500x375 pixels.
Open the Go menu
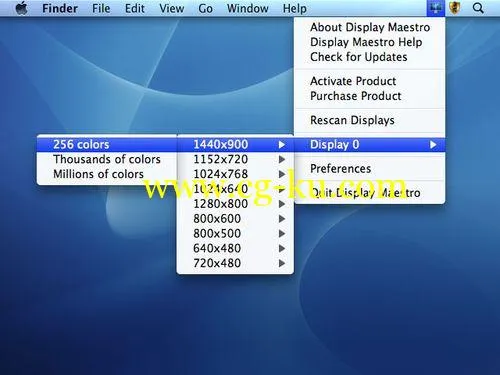point(205,8)
